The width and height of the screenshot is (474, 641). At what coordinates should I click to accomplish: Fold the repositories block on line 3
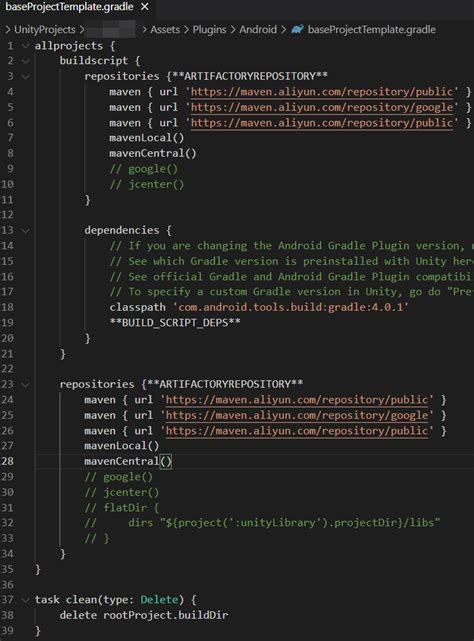point(25,76)
